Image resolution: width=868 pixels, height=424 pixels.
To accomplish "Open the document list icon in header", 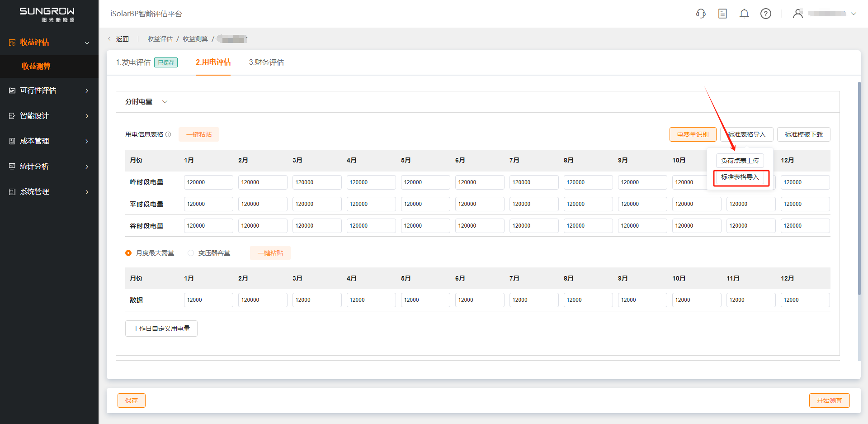I will [x=722, y=14].
